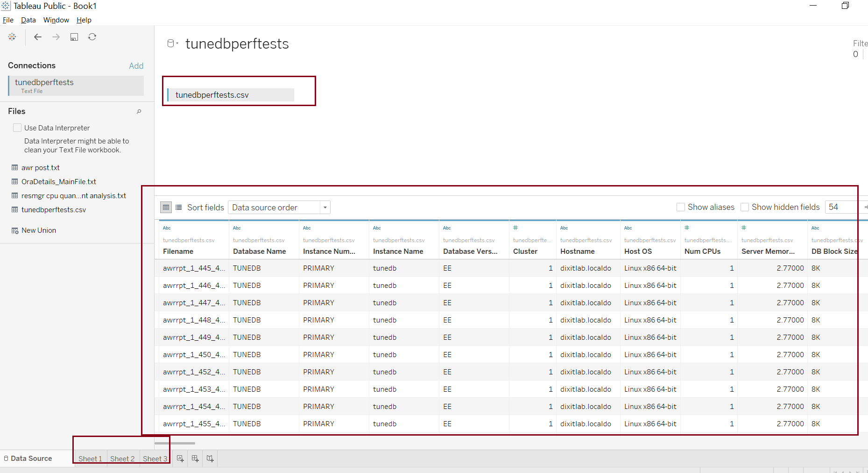The width and height of the screenshot is (868, 473).
Task: Search files using the magnifier icon
Action: 139,111
